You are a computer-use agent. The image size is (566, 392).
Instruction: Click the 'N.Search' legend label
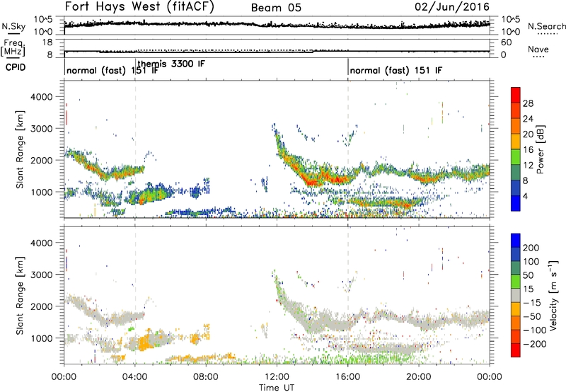point(546,26)
